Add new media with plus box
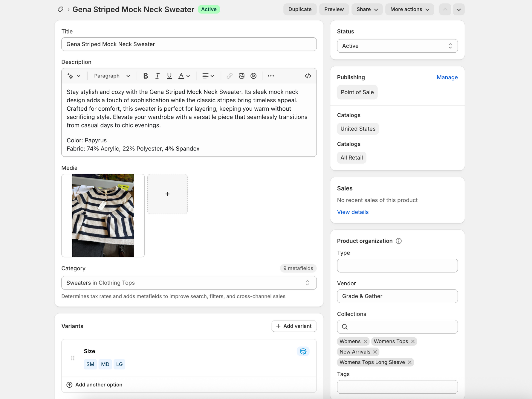 167,194
